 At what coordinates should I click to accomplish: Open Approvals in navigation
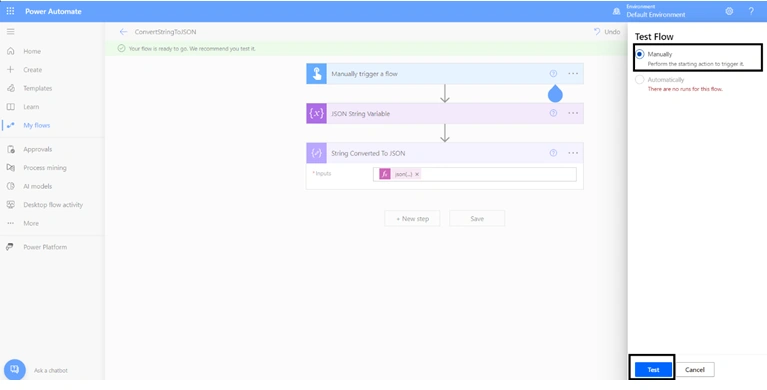tap(38, 149)
